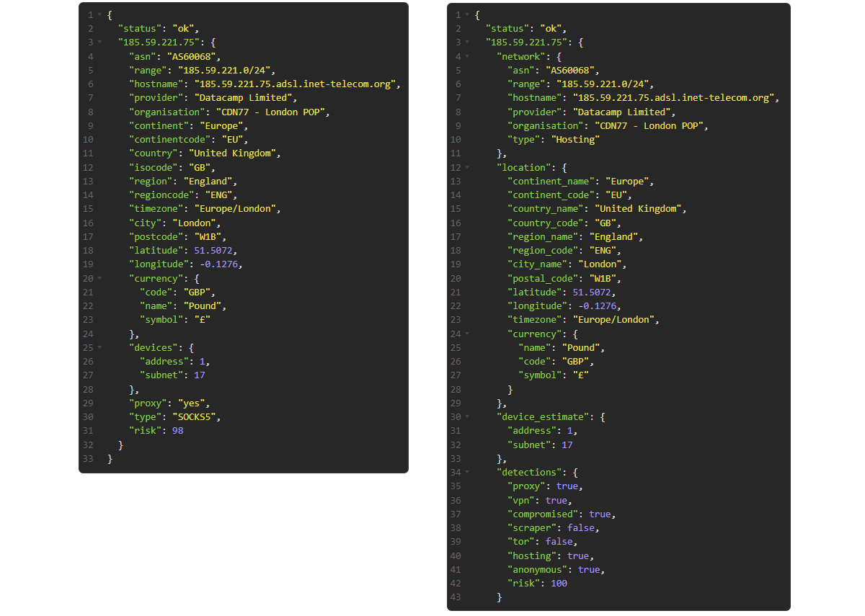The height and width of the screenshot is (616, 865).
Task: Click address value 1 in right panel
Action: point(569,431)
